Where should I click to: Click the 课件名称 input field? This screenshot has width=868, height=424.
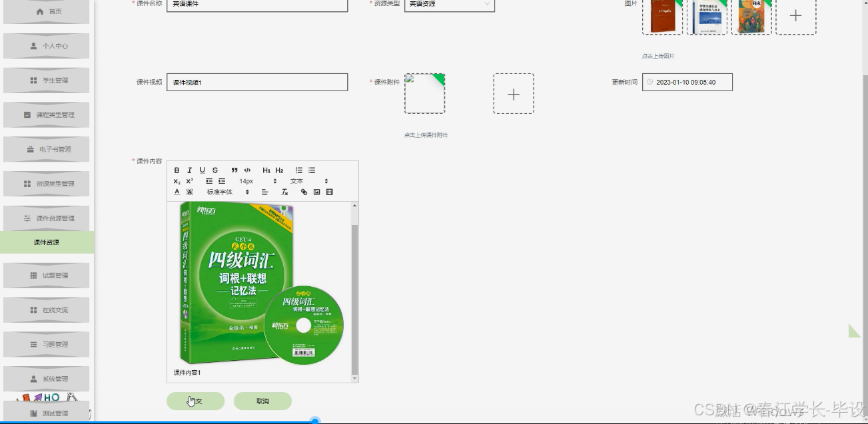click(257, 4)
